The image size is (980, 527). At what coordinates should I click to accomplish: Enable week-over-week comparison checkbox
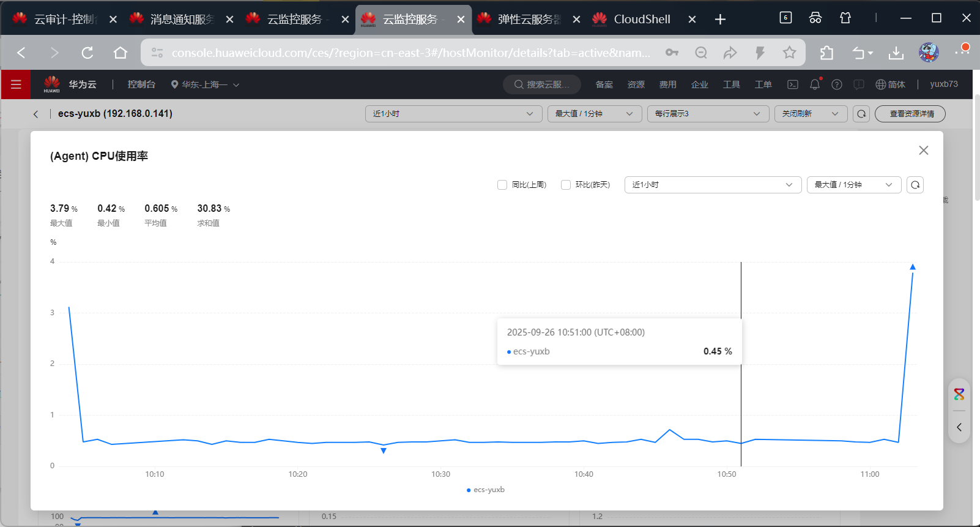tap(502, 185)
